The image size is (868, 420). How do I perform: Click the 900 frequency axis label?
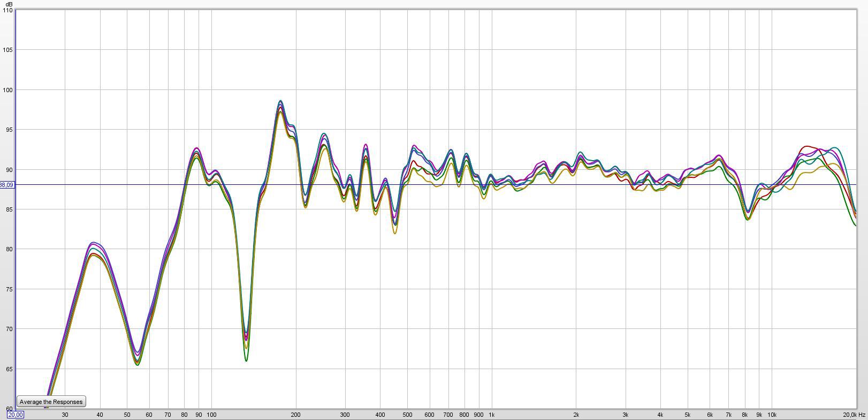478,415
